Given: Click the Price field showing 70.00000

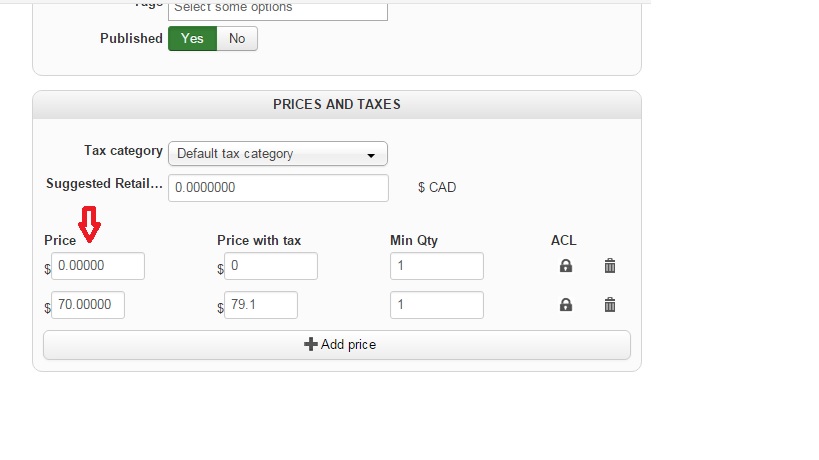Looking at the screenshot, I should 88,305.
